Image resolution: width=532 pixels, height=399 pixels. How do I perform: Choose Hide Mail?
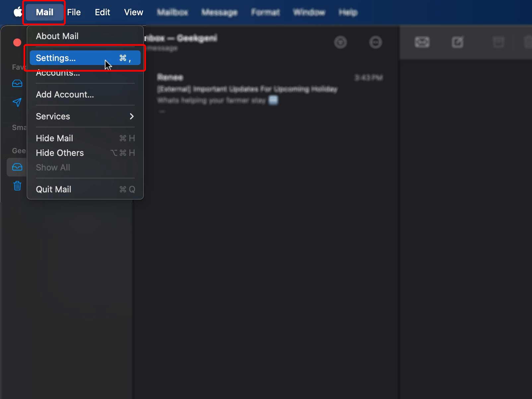click(85, 138)
